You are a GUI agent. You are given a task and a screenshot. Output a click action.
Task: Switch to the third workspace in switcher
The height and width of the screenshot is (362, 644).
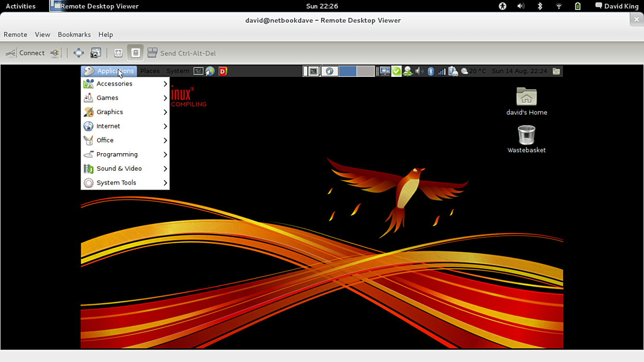coord(347,71)
